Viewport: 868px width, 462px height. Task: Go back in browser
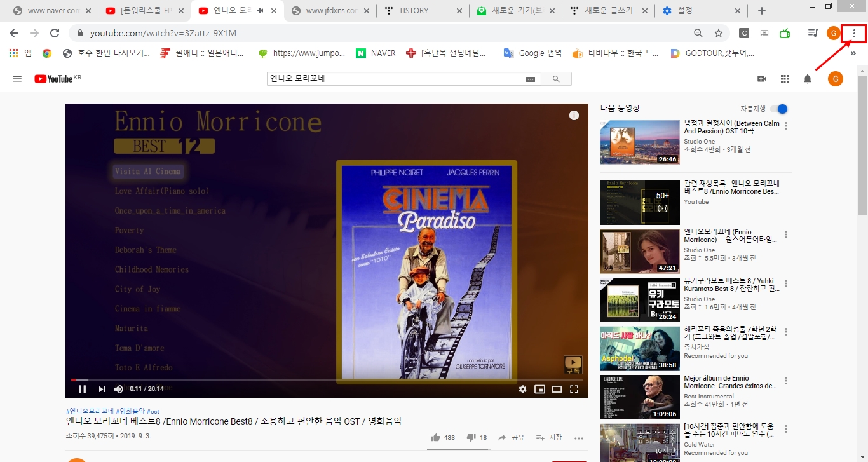[x=13, y=33]
